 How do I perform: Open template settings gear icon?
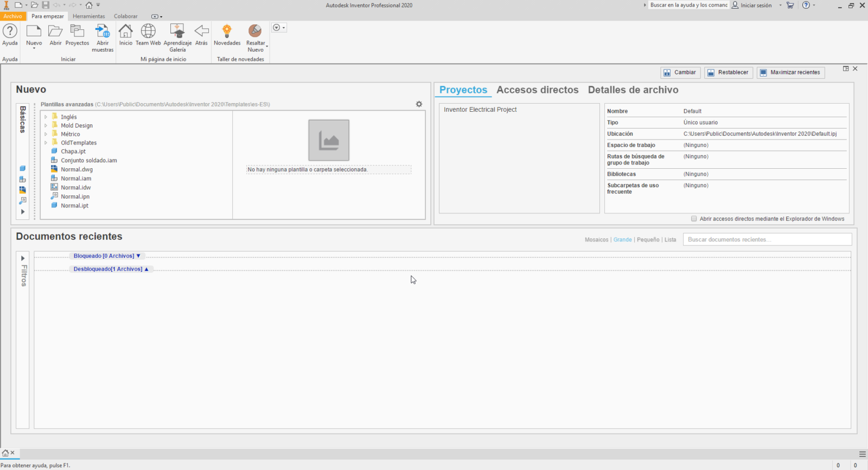(x=419, y=104)
